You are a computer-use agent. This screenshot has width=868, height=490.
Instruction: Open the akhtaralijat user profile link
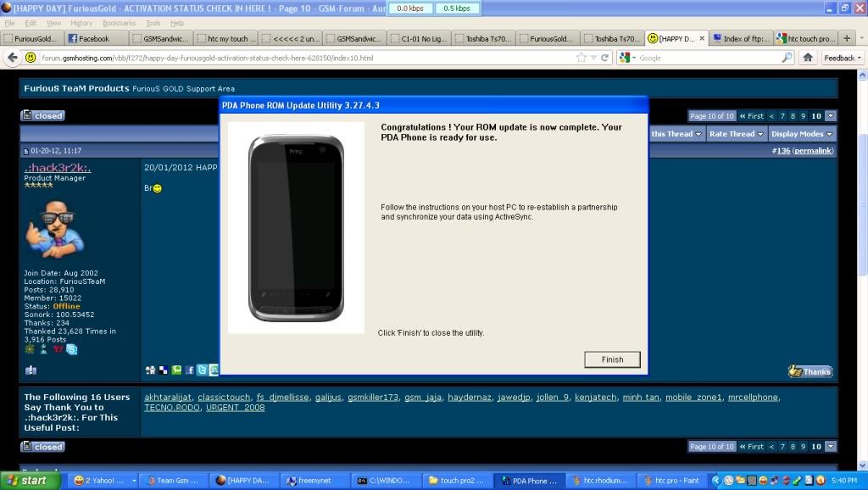tap(168, 397)
